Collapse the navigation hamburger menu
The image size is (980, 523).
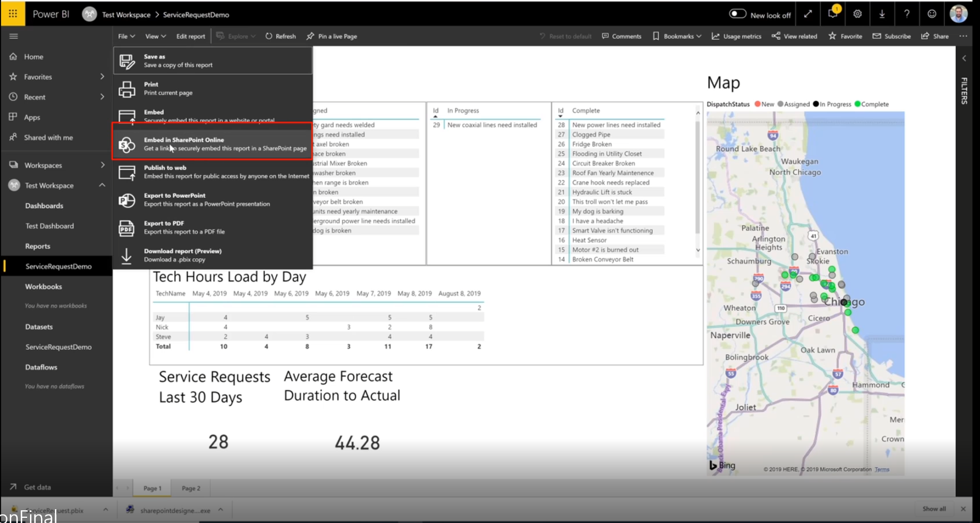14,36
